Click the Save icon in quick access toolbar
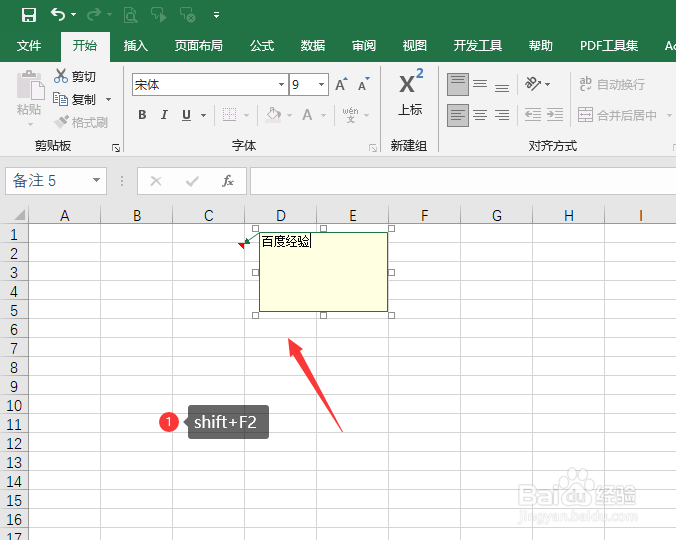 [29, 15]
